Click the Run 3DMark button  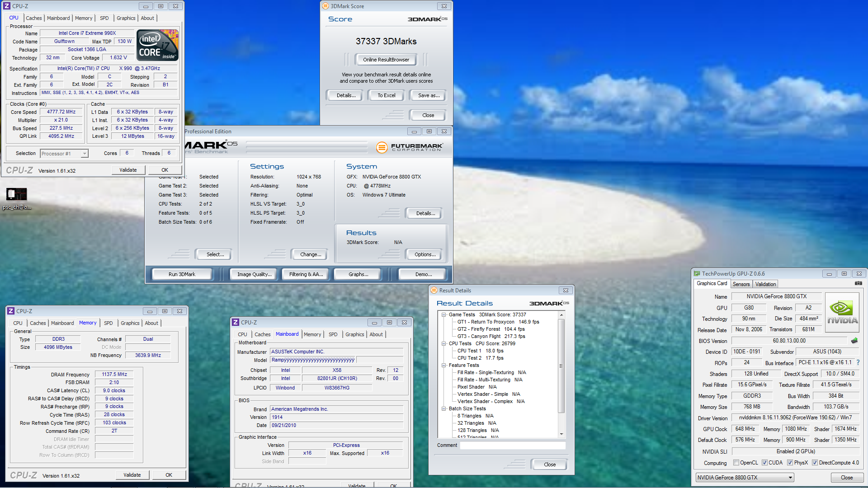182,274
